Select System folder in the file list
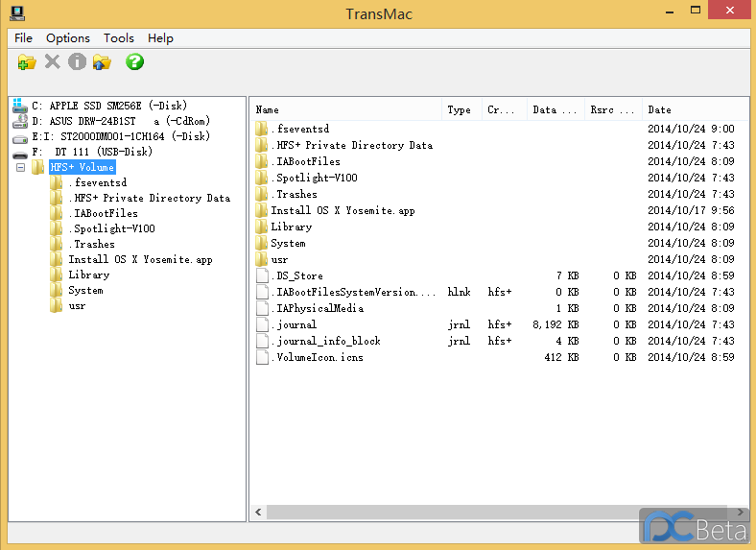The height and width of the screenshot is (550, 756). (288, 243)
